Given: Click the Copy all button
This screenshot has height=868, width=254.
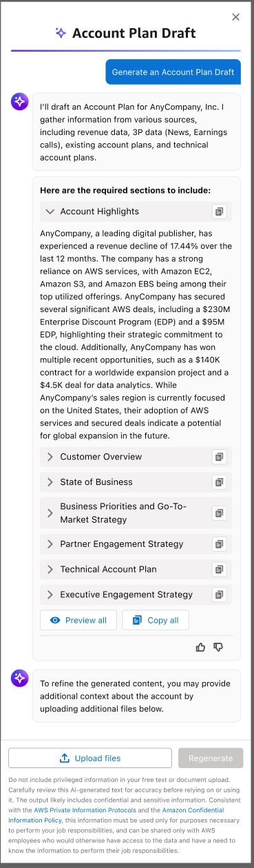Looking at the screenshot, I should [156, 620].
